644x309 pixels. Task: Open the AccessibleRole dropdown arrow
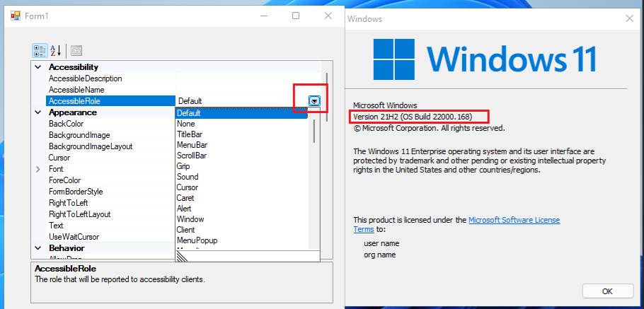click(314, 100)
